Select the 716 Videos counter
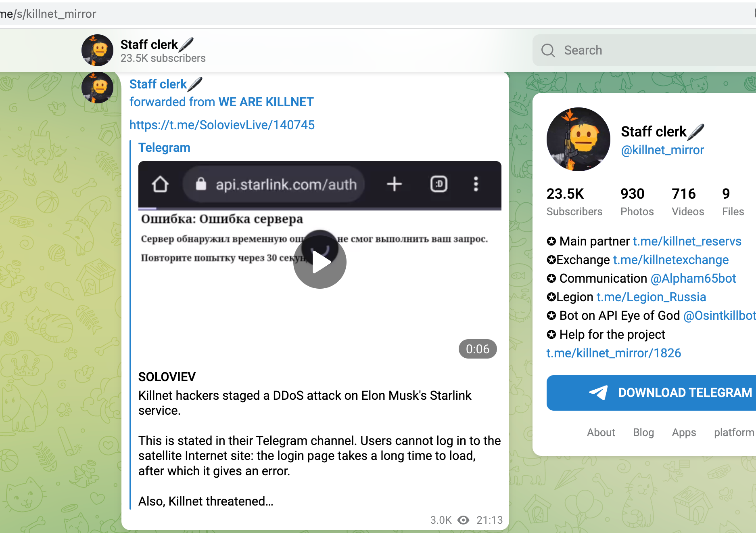The width and height of the screenshot is (756, 533). 688,202
